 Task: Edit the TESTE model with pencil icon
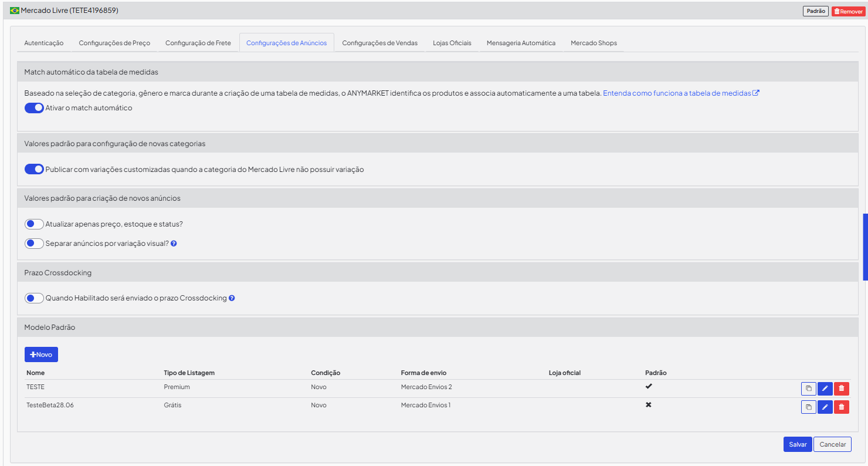click(825, 389)
